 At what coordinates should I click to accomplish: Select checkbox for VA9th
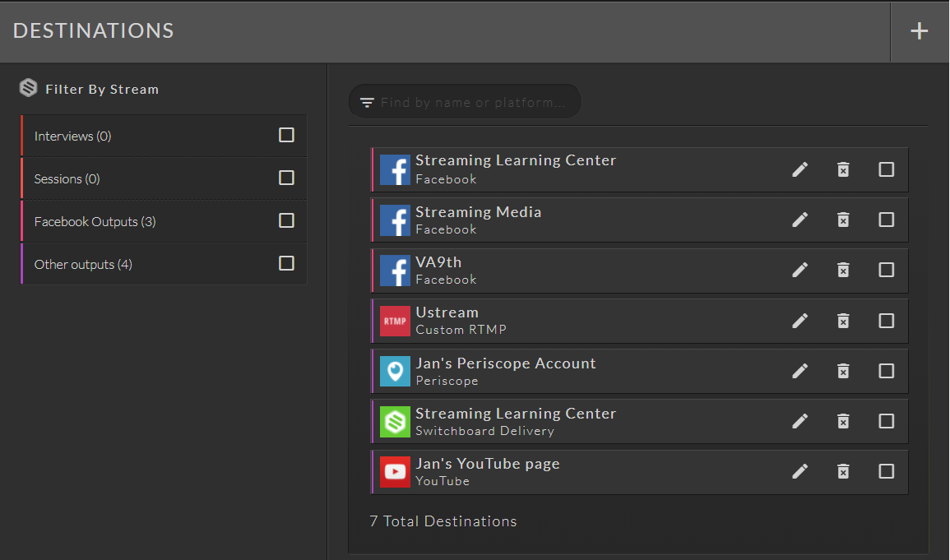[887, 270]
